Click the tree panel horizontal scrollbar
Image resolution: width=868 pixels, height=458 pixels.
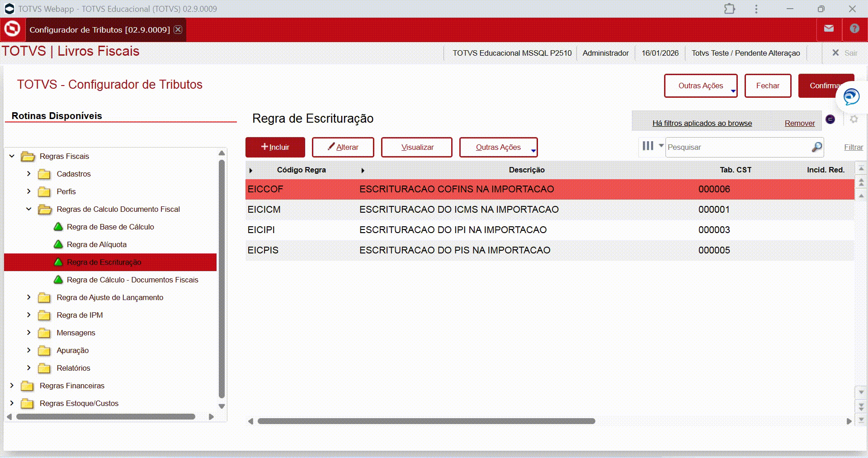click(x=106, y=416)
